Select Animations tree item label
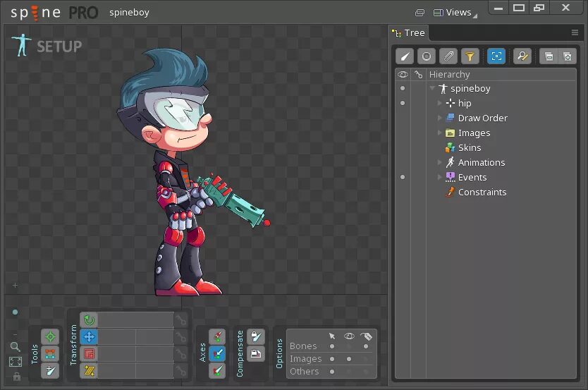This screenshot has width=588, height=390. [482, 162]
